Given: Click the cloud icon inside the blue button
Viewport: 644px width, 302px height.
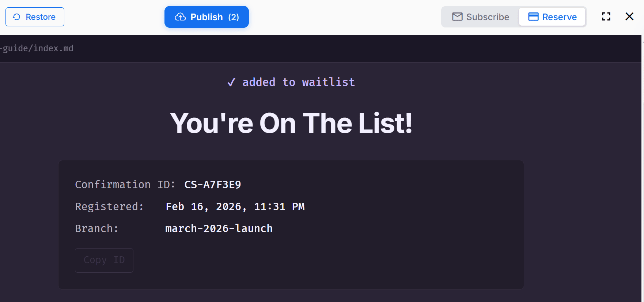Looking at the screenshot, I should point(179,16).
